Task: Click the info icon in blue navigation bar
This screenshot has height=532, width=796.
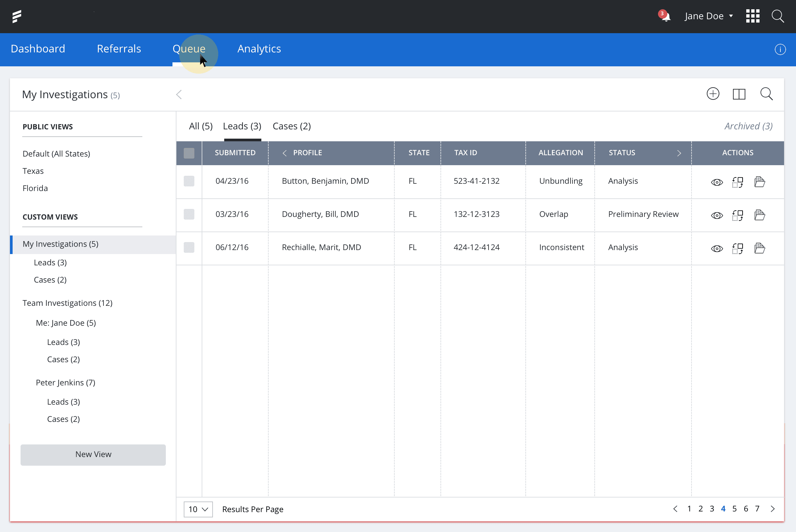Action: (x=780, y=49)
